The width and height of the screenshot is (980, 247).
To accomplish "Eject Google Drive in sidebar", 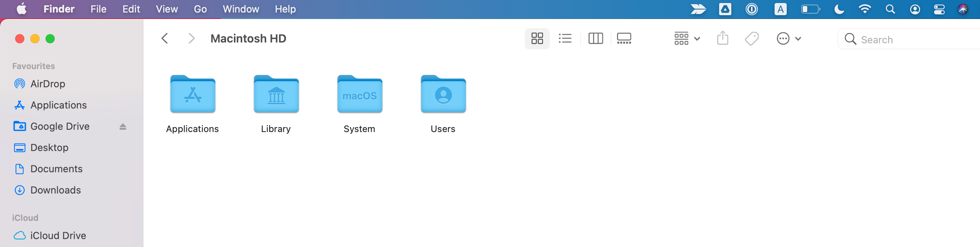I will point(123,127).
